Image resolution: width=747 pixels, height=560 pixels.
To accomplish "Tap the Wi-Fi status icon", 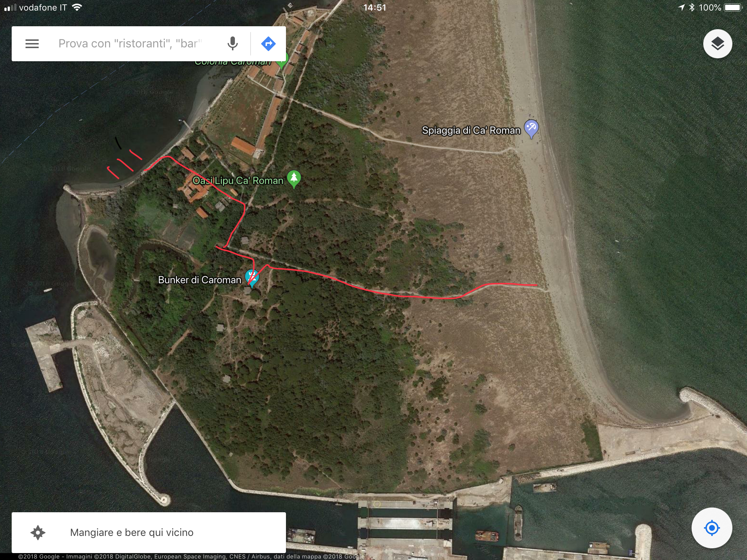I will [77, 7].
